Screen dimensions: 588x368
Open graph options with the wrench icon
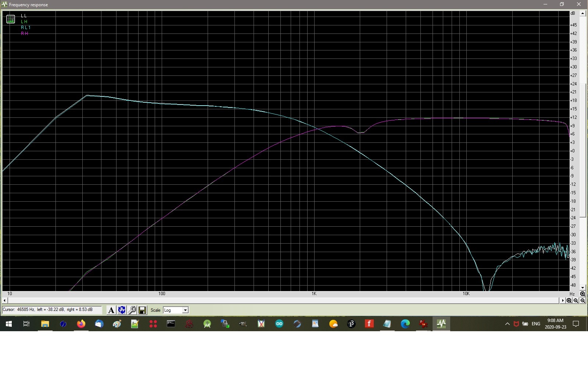[132, 310]
